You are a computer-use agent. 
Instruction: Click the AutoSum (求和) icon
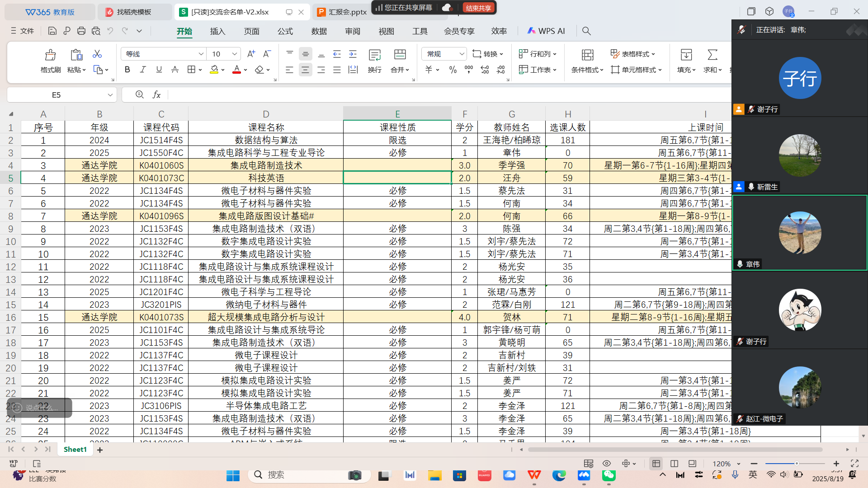[x=712, y=55]
